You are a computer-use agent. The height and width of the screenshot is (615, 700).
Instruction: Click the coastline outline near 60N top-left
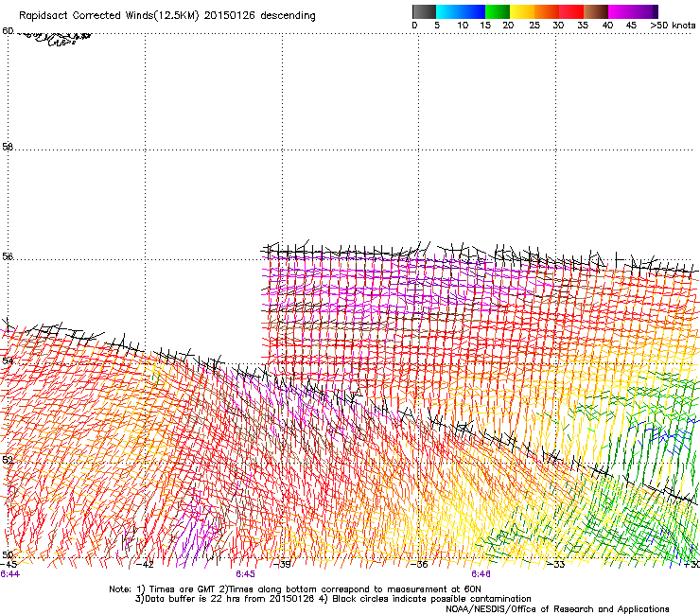(x=56, y=38)
